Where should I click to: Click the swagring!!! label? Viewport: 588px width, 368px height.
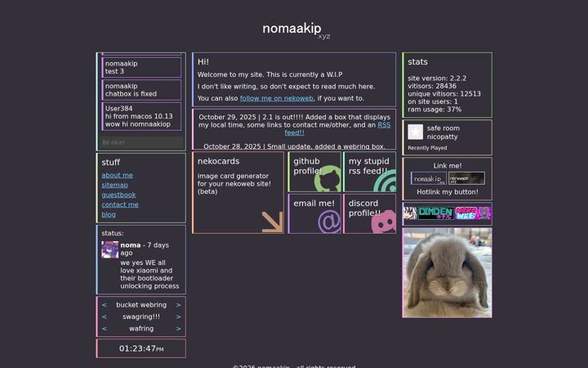[x=141, y=317]
